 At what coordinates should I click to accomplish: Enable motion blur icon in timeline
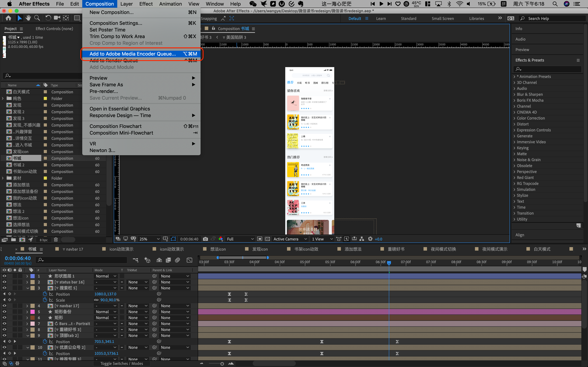click(x=178, y=260)
